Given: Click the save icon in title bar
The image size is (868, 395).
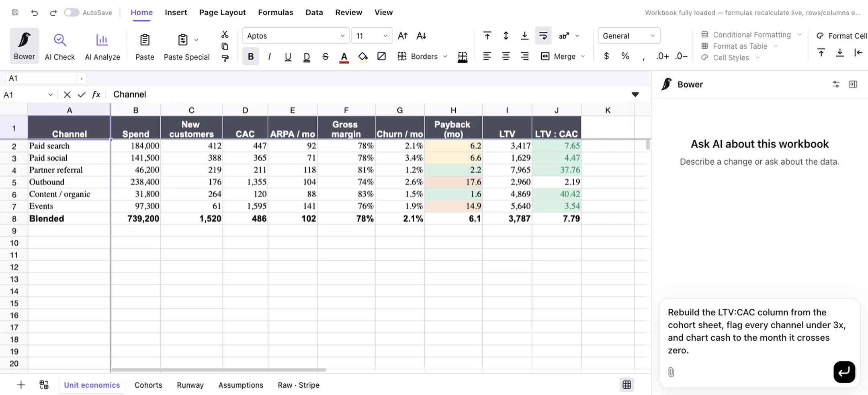Looking at the screenshot, I should point(15,12).
